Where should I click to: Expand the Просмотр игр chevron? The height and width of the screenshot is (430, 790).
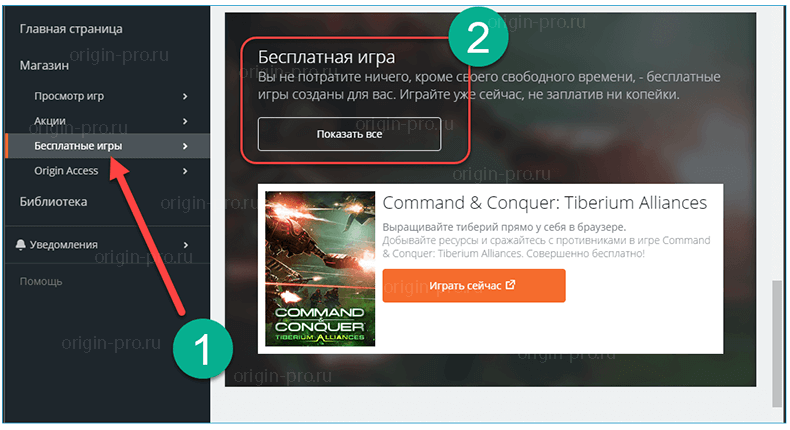pyautogui.click(x=185, y=96)
